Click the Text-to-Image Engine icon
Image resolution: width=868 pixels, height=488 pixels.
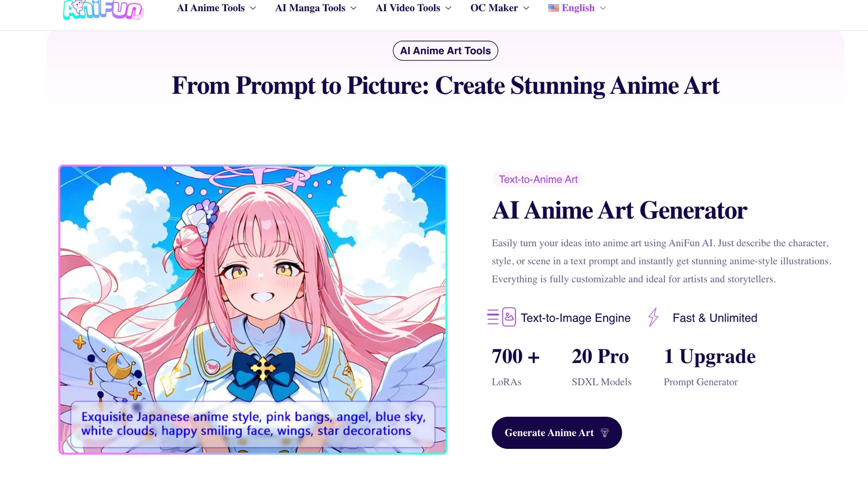click(501, 317)
